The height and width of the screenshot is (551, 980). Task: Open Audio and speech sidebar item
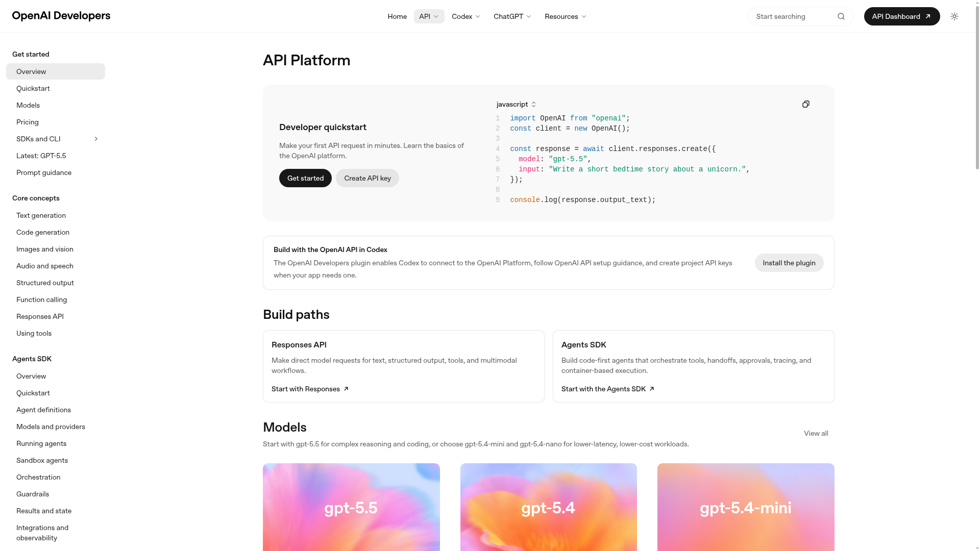[56, 266]
